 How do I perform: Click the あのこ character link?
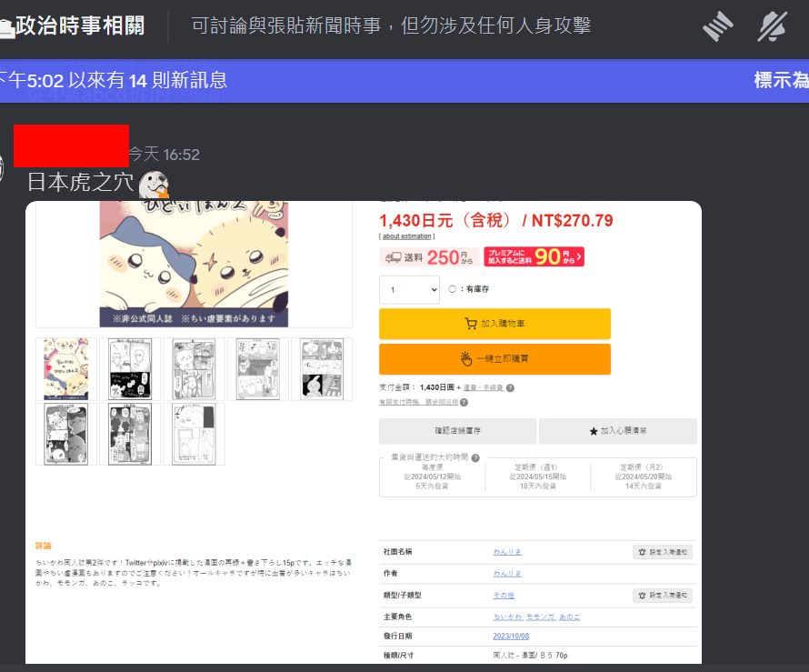570,617
